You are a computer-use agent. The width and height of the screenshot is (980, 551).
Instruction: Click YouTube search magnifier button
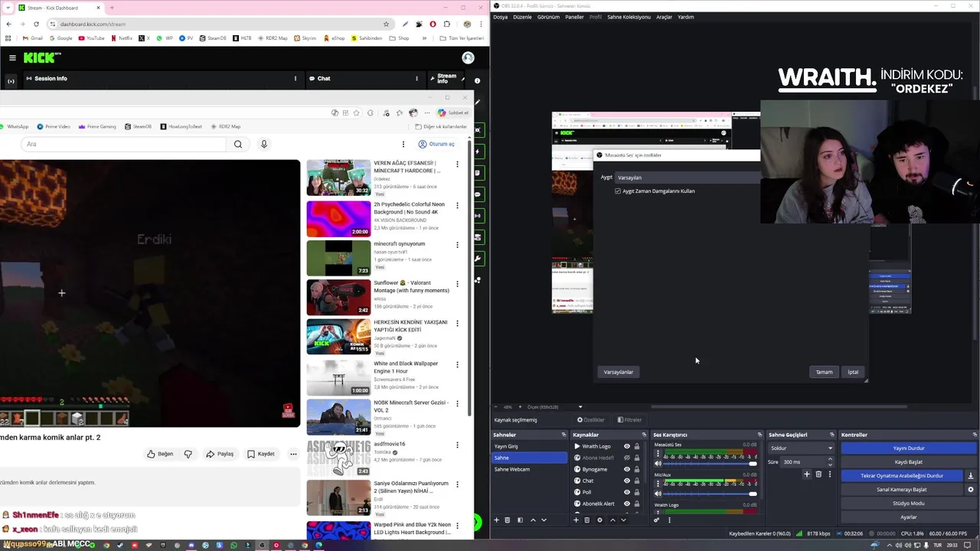[x=238, y=144]
